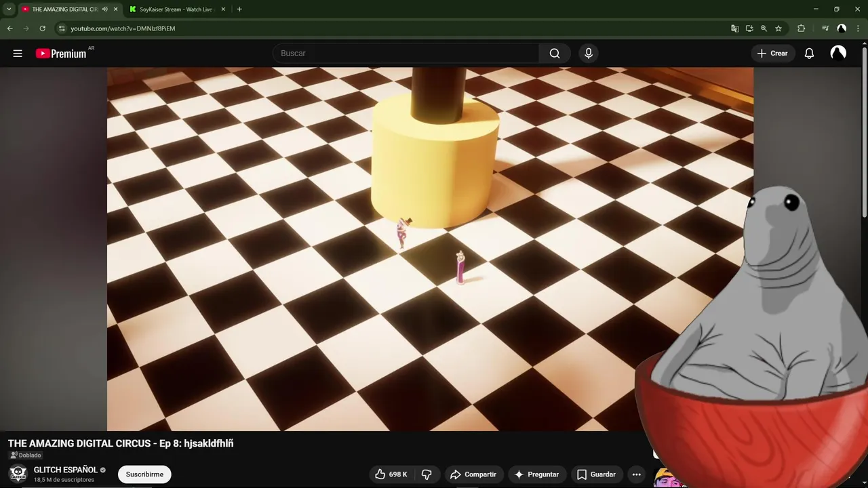
Task: View site information icon in address bar
Action: click(x=62, y=28)
